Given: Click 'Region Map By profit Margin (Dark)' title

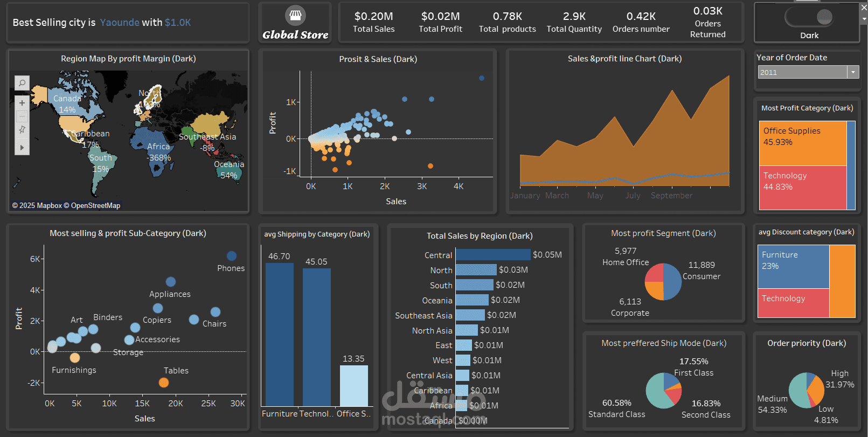Looking at the screenshot, I should 128,58.
